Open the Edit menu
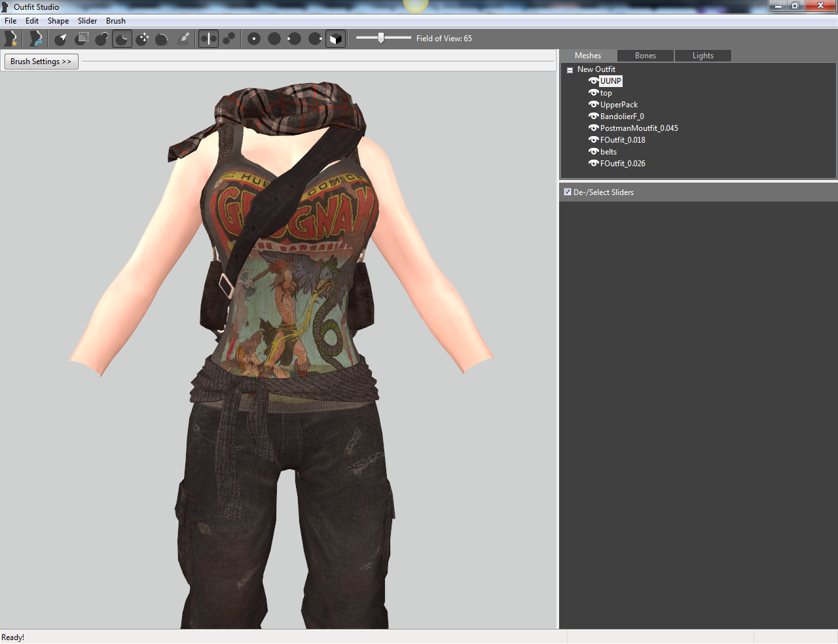This screenshot has height=644, width=838. [x=32, y=21]
